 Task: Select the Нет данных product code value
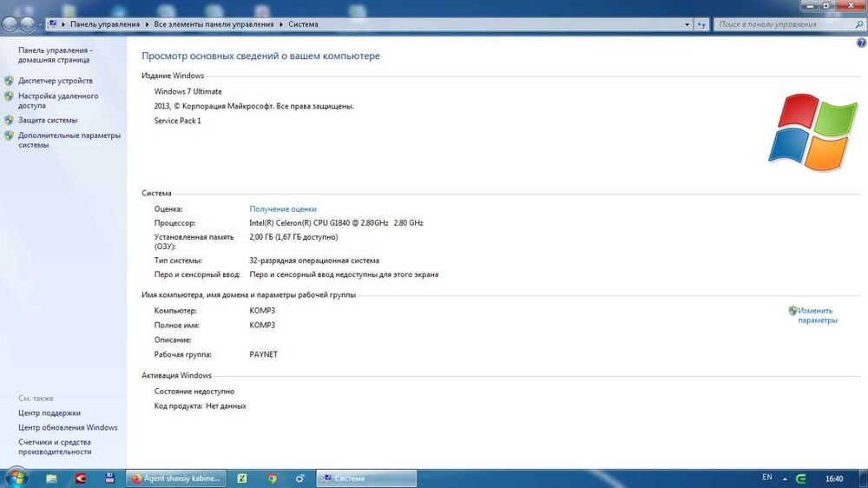pos(226,406)
